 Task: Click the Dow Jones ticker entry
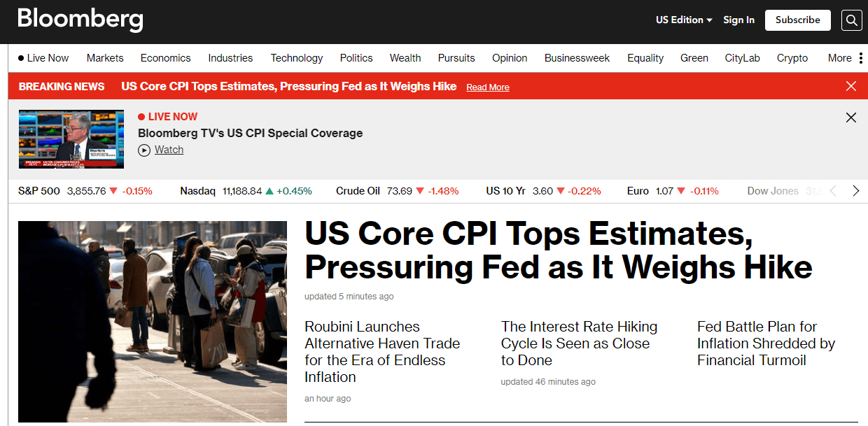coord(783,191)
